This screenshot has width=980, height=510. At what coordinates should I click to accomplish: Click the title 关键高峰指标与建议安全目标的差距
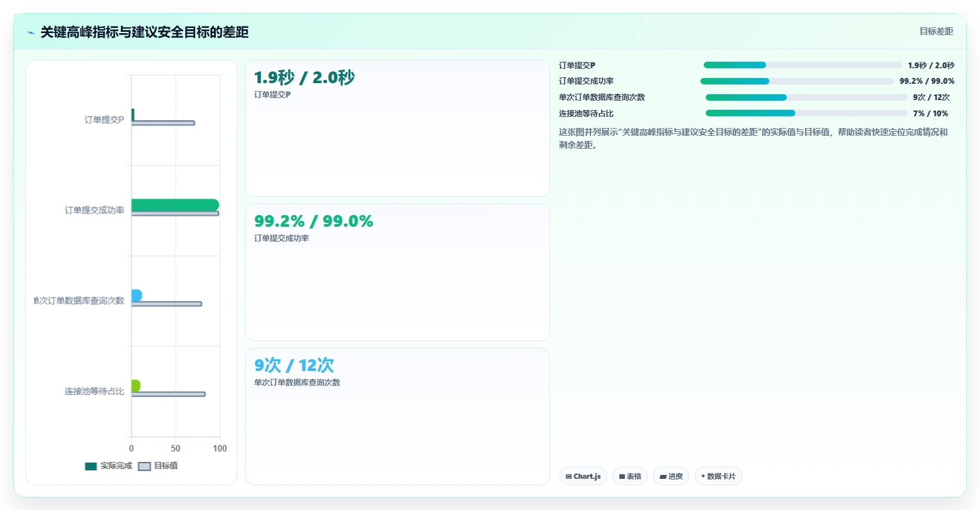144,32
